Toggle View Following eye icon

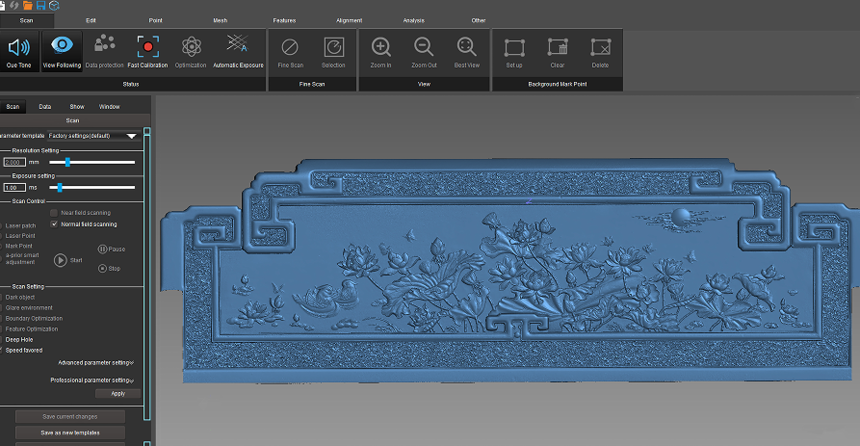(61, 46)
